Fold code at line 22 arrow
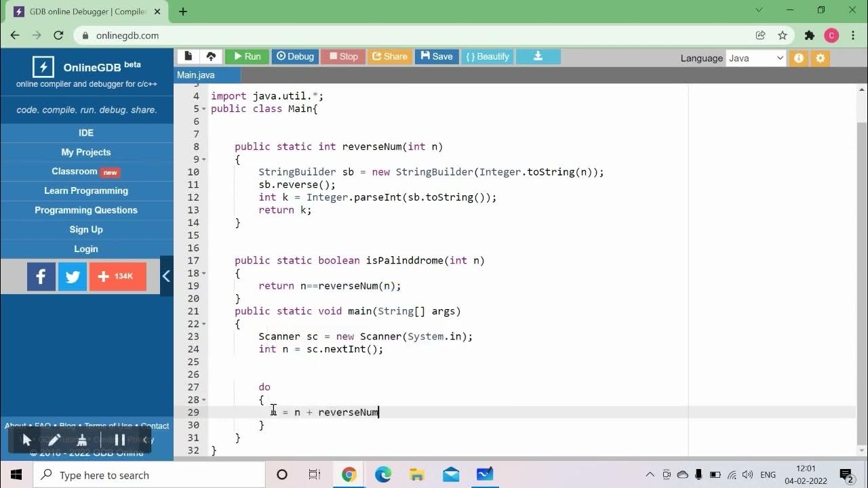The width and height of the screenshot is (868, 488). 204,324
